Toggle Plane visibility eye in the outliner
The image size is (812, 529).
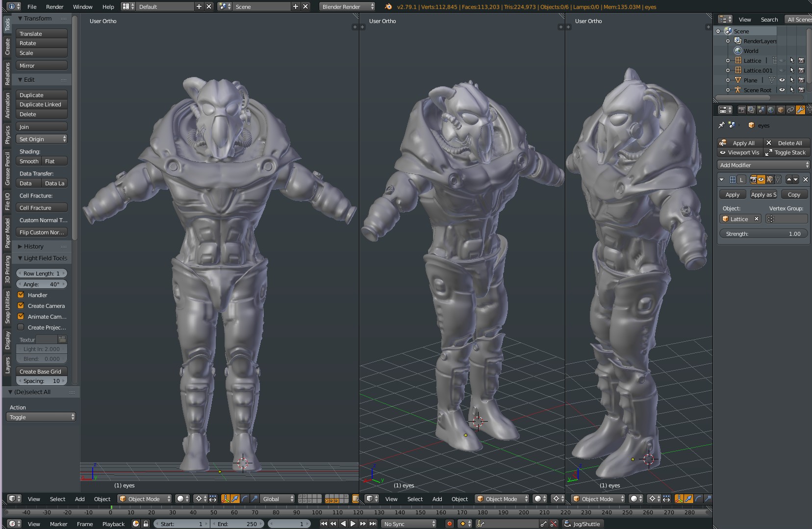[782, 80]
